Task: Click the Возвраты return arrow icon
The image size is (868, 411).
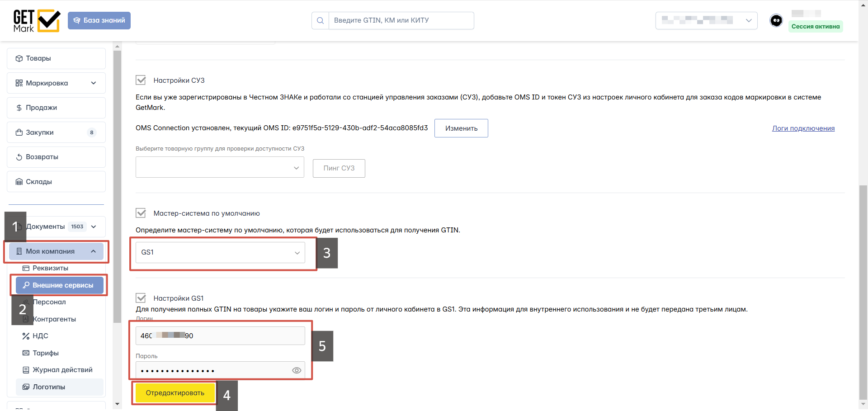Action: [19, 157]
